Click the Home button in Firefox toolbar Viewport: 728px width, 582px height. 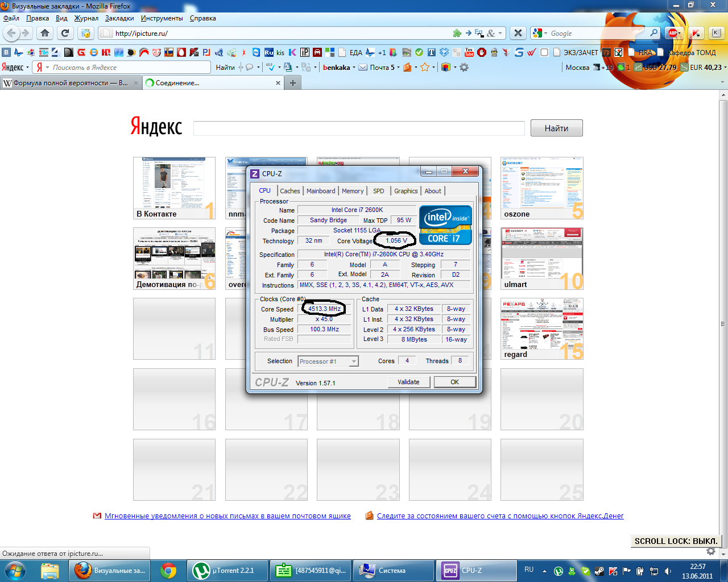45,33
